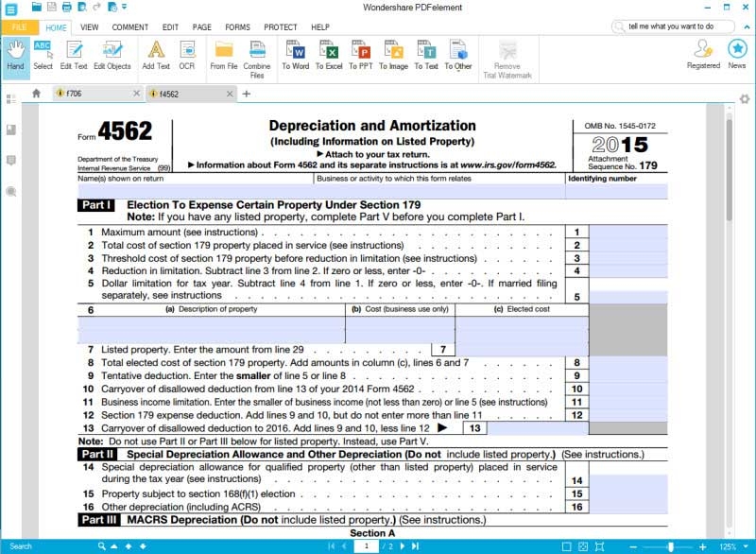Adjust the zoom slider in the status bar
Screen dimensions: 756x554
click(x=671, y=545)
